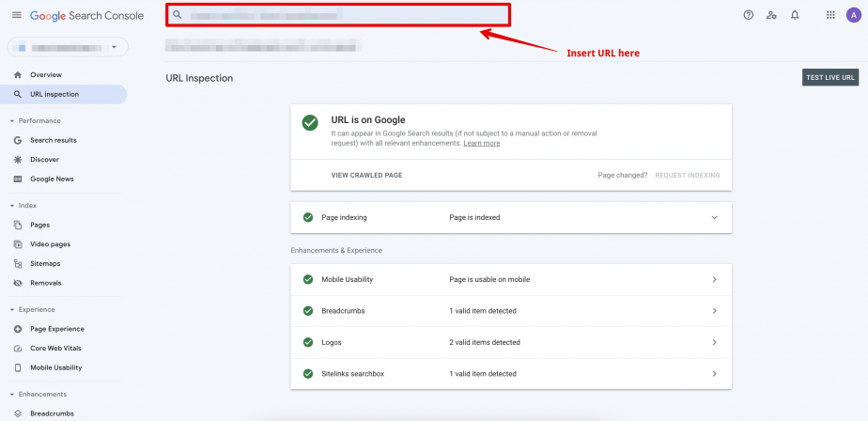Click green check next to Logos
This screenshot has height=421, width=868.
click(308, 342)
